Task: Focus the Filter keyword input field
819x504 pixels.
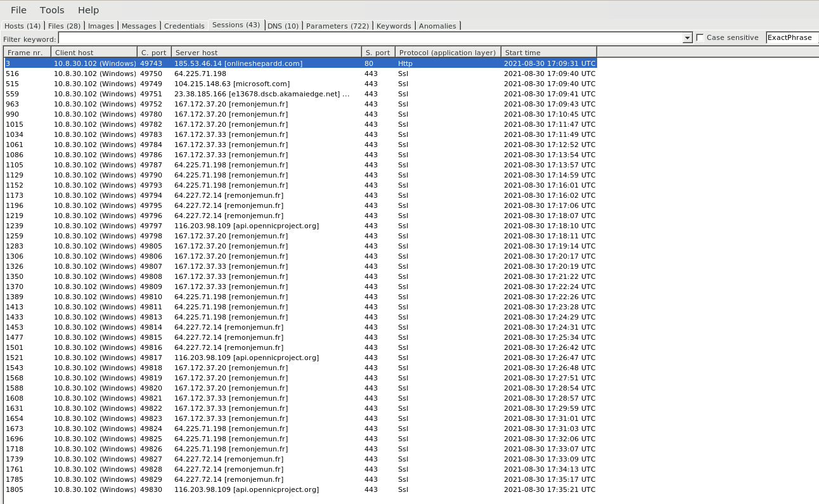Action: (370, 38)
